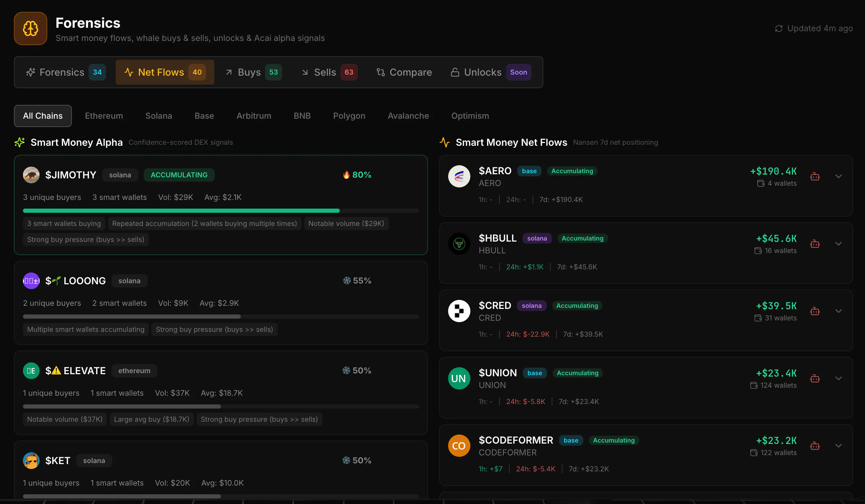The image size is (865, 504).
Task: Click the $CRED token logo
Action: click(459, 311)
